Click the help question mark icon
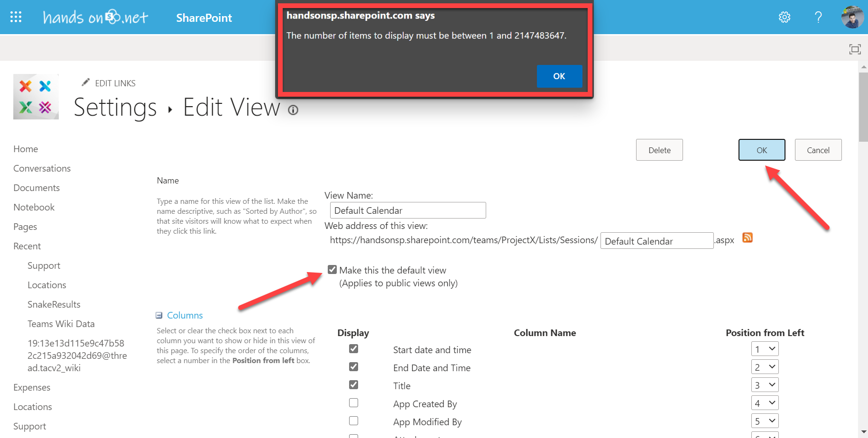The width and height of the screenshot is (868, 438). point(818,18)
